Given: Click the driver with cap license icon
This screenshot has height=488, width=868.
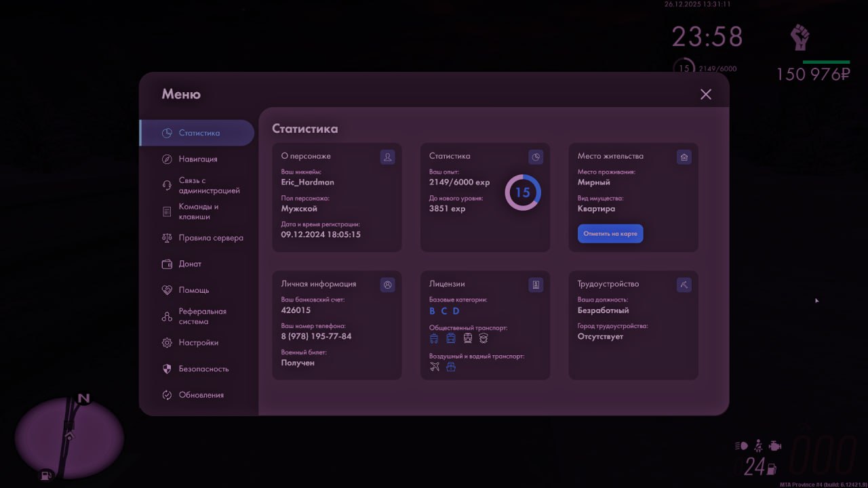Looking at the screenshot, I should (x=484, y=338).
